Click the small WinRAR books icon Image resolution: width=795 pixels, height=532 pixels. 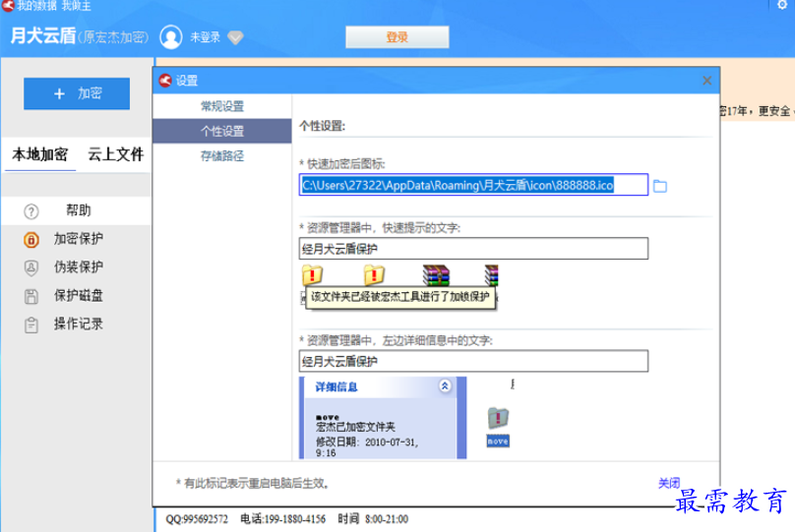point(491,275)
